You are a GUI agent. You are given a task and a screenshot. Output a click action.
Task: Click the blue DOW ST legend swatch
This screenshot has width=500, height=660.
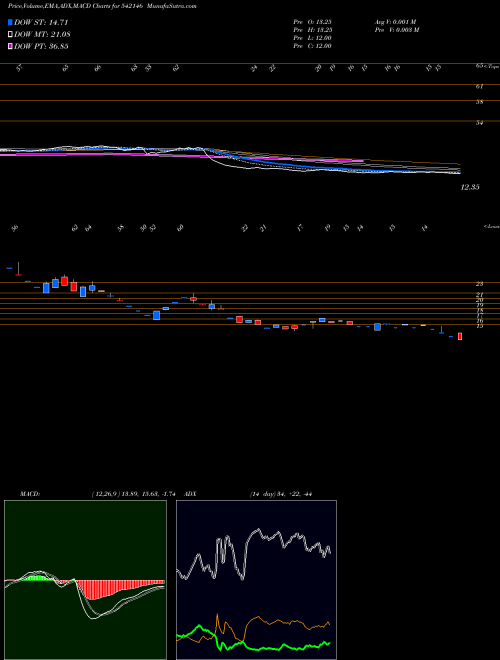(11, 22)
